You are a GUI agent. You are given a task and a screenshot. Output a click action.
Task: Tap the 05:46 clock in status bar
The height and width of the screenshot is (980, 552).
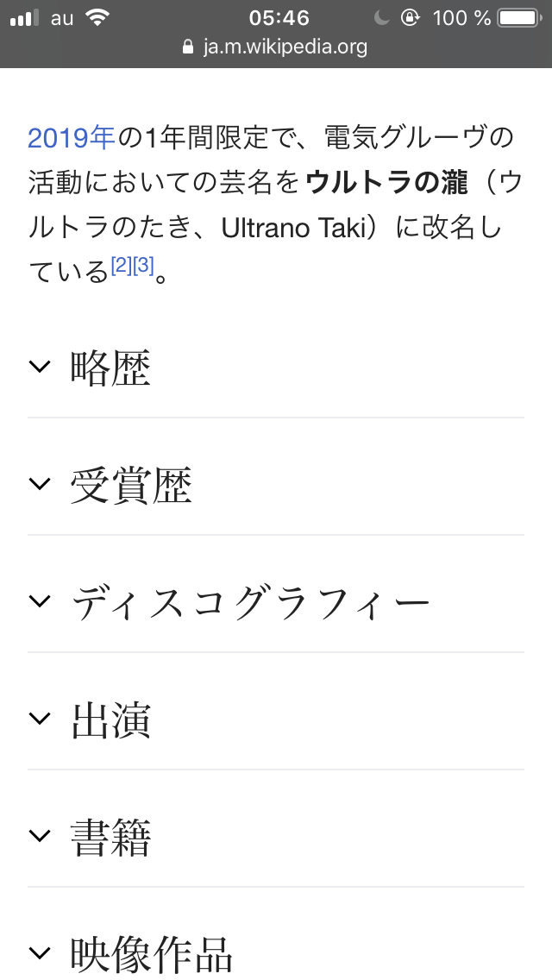tap(278, 17)
